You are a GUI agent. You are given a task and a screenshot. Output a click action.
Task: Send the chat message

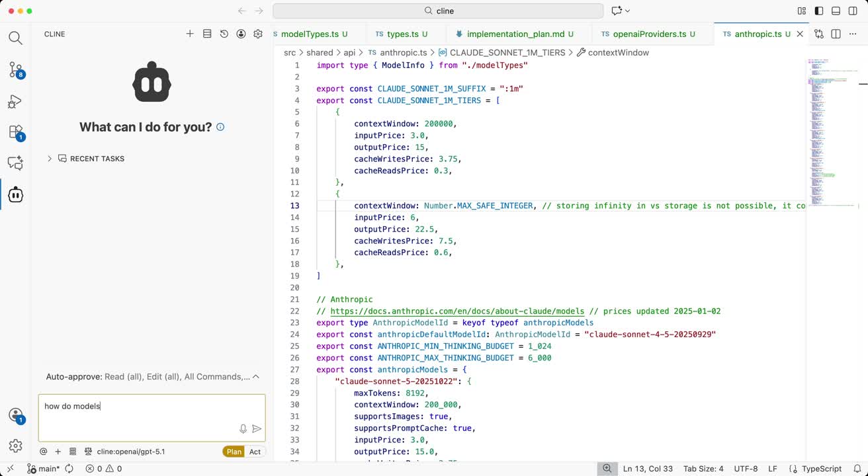pos(257,429)
